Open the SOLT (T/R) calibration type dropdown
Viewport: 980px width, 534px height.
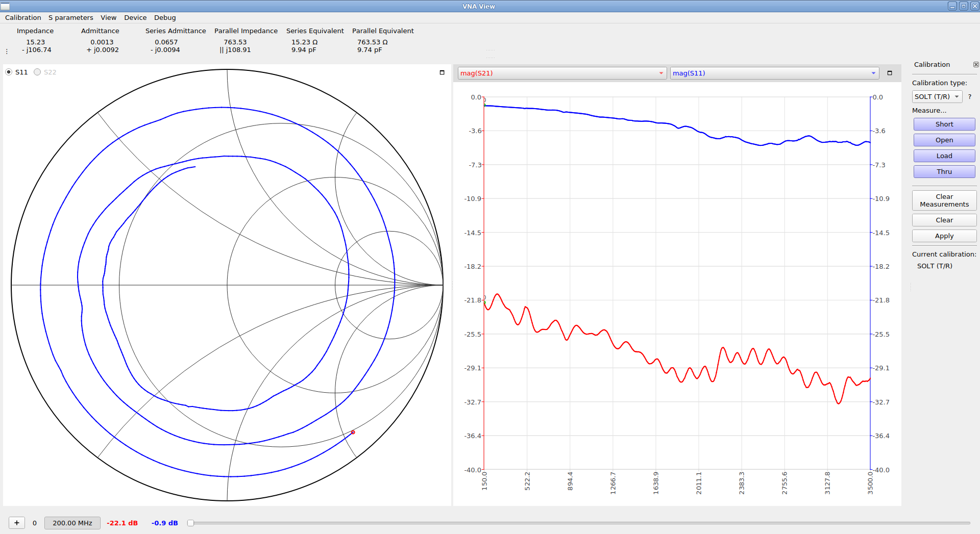pos(937,96)
